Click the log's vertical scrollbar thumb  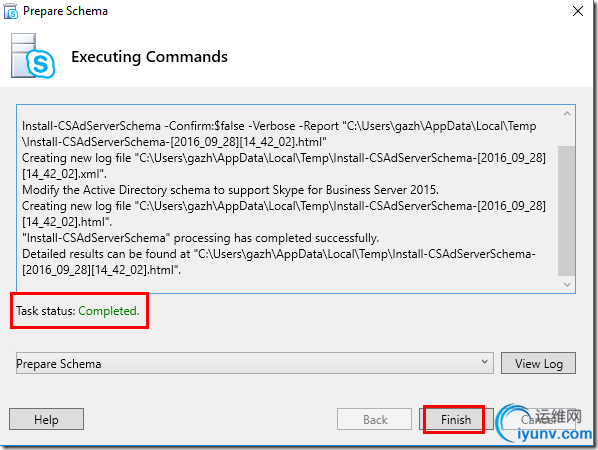(x=566, y=210)
